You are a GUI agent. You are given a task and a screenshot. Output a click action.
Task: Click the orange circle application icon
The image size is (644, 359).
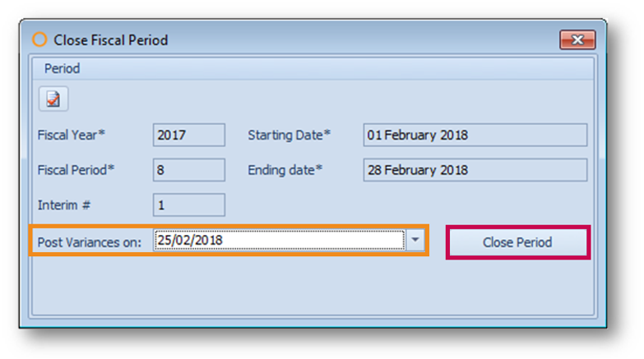[39, 39]
